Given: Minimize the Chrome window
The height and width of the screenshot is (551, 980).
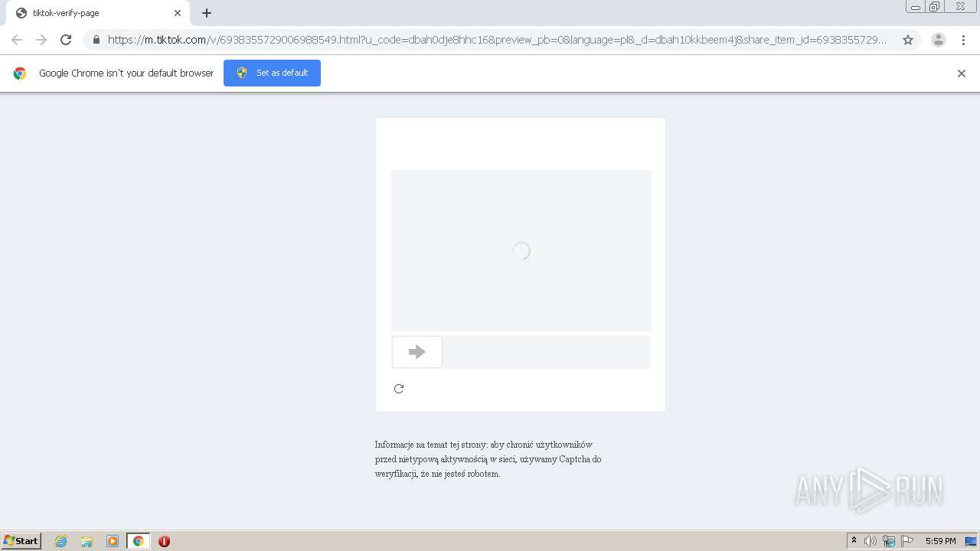Looking at the screenshot, I should [916, 7].
